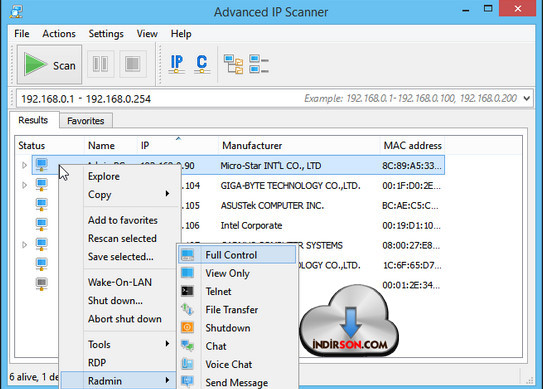Select View Only in Radmin submenu
The height and width of the screenshot is (389, 543).
coord(227,273)
